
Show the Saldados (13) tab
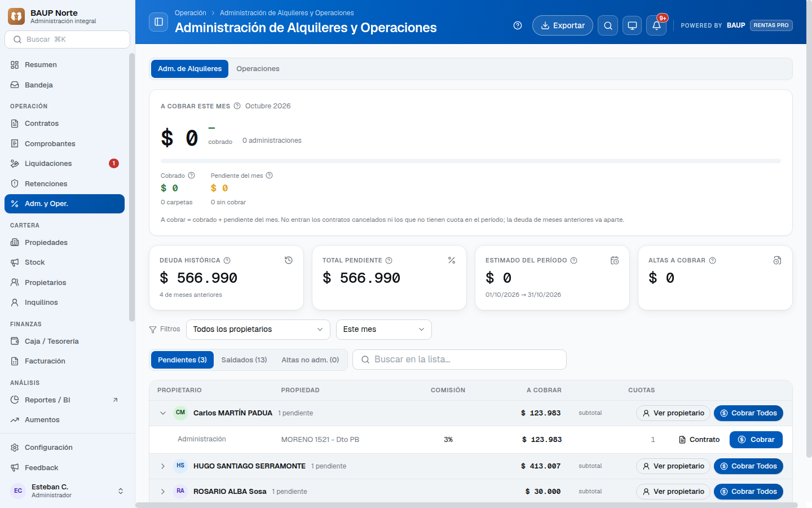coord(244,360)
